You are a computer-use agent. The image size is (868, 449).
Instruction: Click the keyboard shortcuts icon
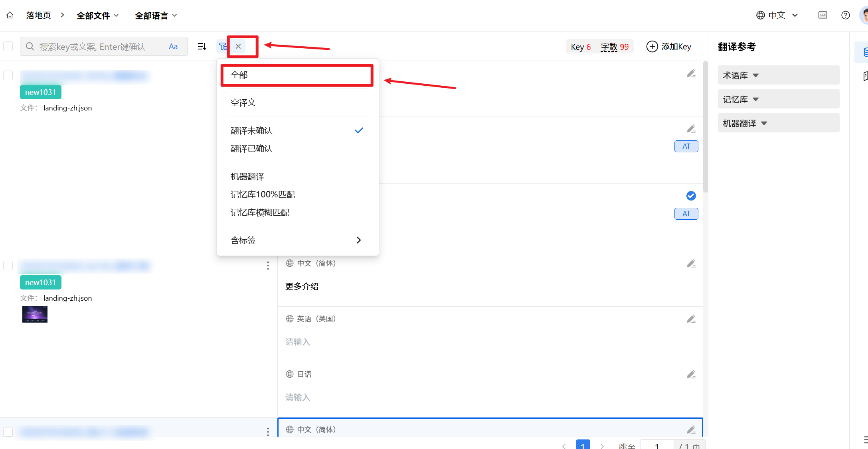(x=823, y=15)
